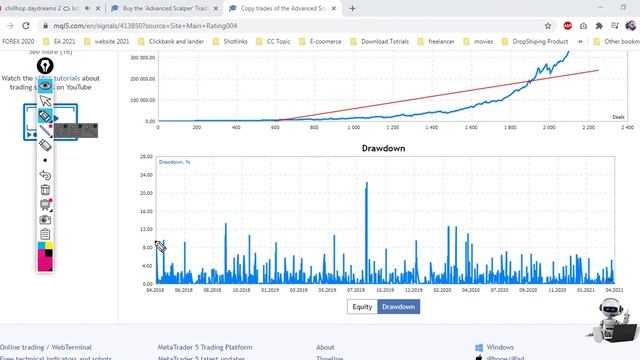Click the forward navigation arrow
The width and height of the screenshot is (640, 360).
coord(10,26)
